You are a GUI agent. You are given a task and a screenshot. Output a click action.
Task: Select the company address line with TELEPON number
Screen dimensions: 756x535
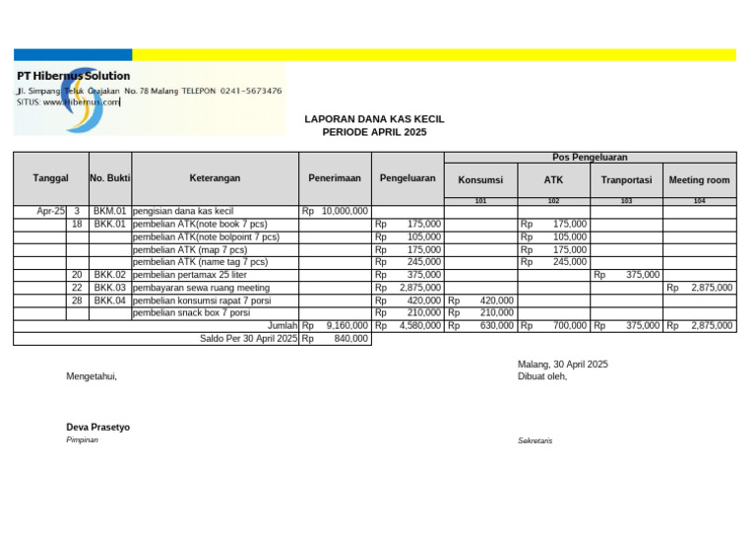149,91
